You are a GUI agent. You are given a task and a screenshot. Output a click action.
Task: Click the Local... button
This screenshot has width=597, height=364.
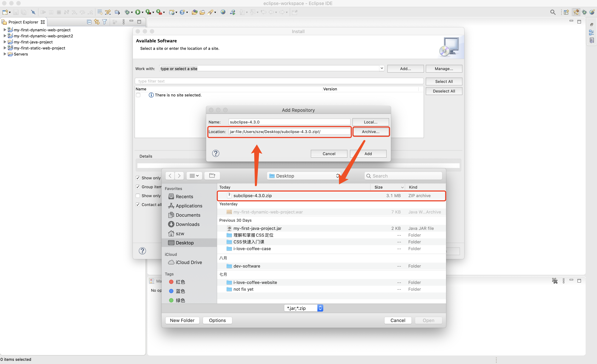tap(370, 122)
